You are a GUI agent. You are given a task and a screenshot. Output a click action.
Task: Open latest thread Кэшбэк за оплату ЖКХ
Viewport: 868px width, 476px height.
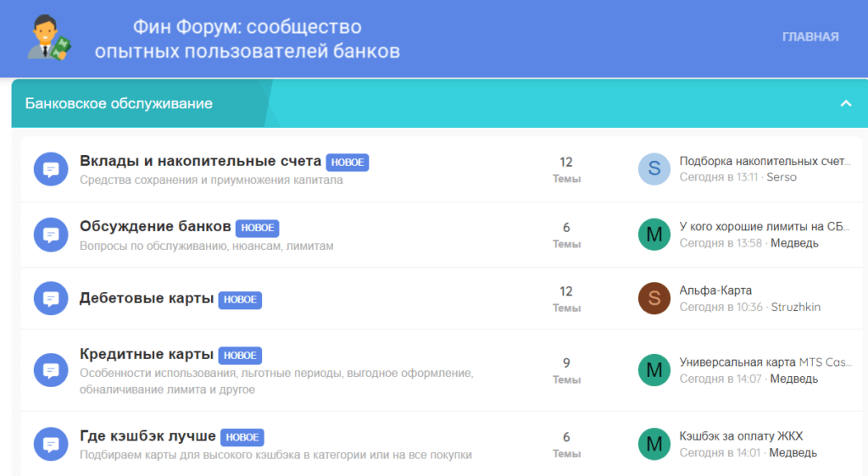[740, 436]
